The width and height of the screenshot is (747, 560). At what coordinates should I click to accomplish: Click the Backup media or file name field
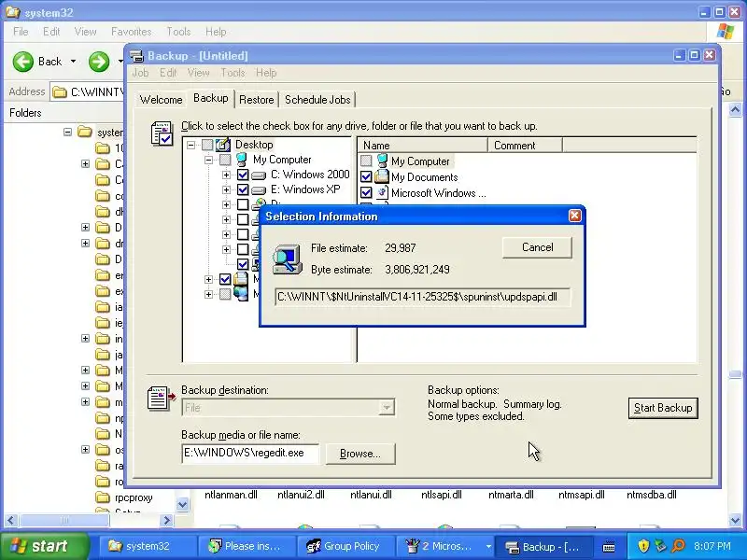point(250,453)
